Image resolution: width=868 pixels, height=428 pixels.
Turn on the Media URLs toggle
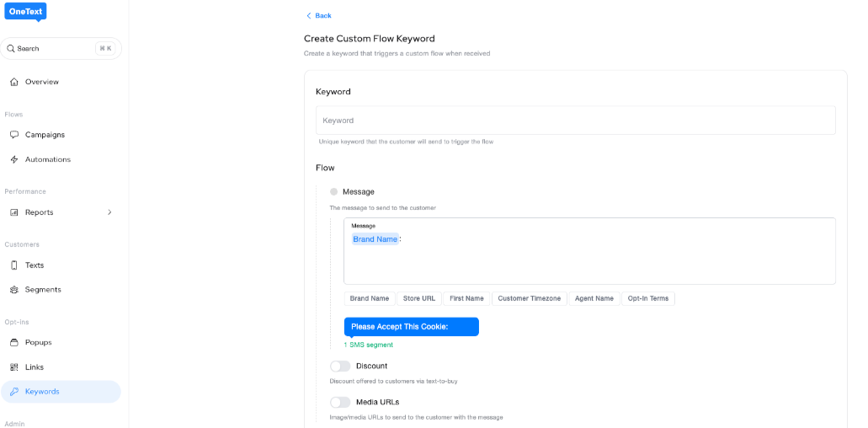pyautogui.click(x=340, y=403)
